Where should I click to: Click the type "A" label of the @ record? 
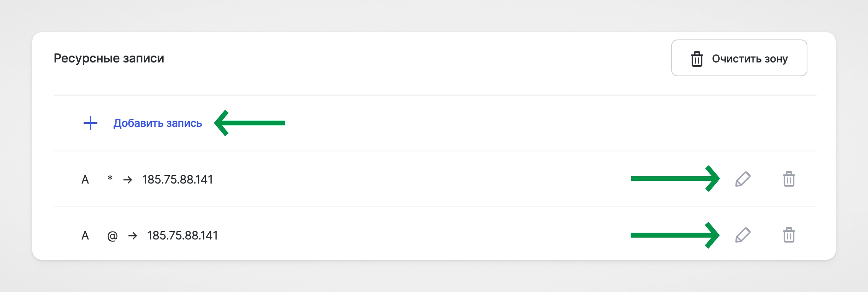click(x=85, y=236)
